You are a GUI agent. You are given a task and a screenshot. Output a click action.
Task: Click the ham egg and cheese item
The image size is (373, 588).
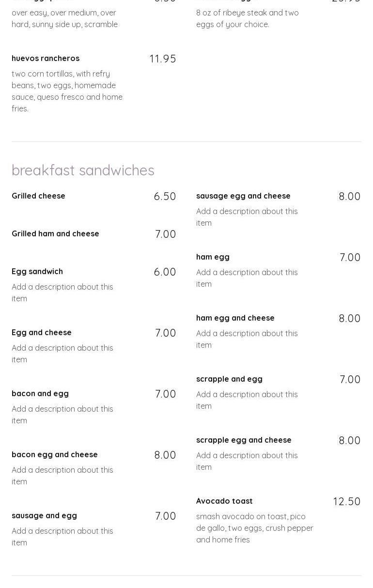click(235, 318)
